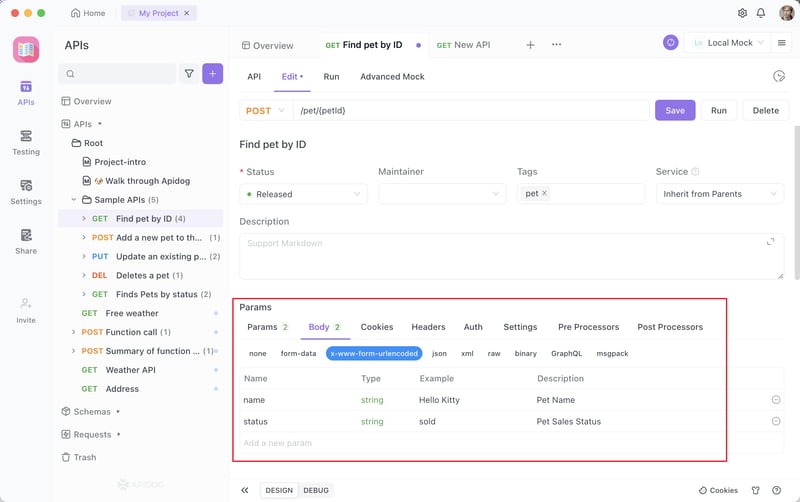Select the form-data body type
The height and width of the screenshot is (502, 800).
298,353
